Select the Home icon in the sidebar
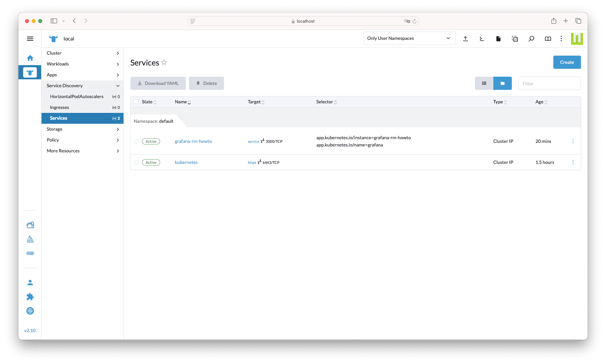The width and height of the screenshot is (606, 364). click(30, 58)
